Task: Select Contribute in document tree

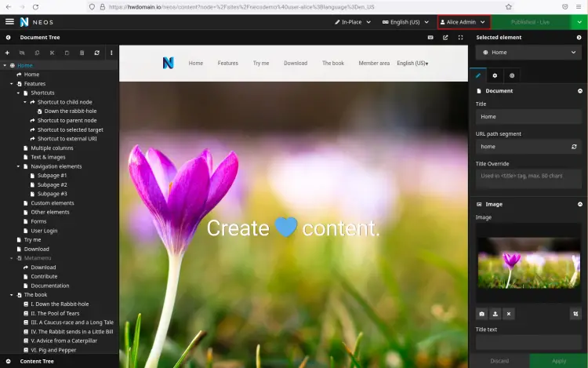Action: point(44,276)
